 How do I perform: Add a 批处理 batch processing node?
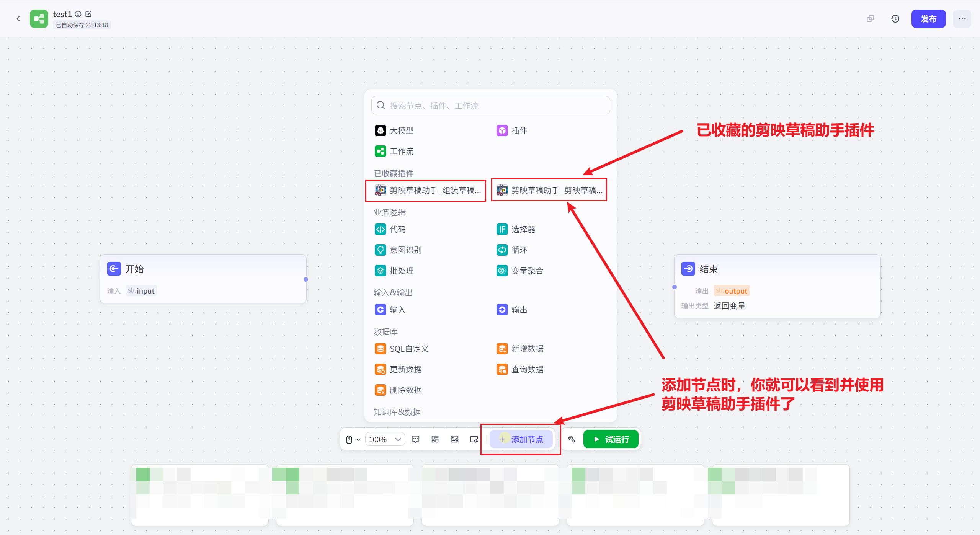tap(401, 270)
